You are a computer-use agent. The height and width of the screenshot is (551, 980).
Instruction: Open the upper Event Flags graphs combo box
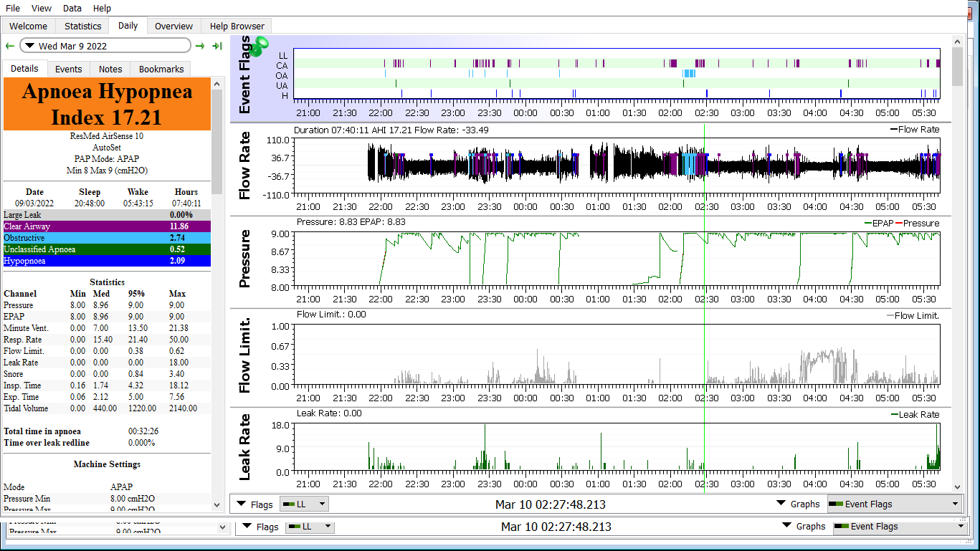[x=893, y=504]
